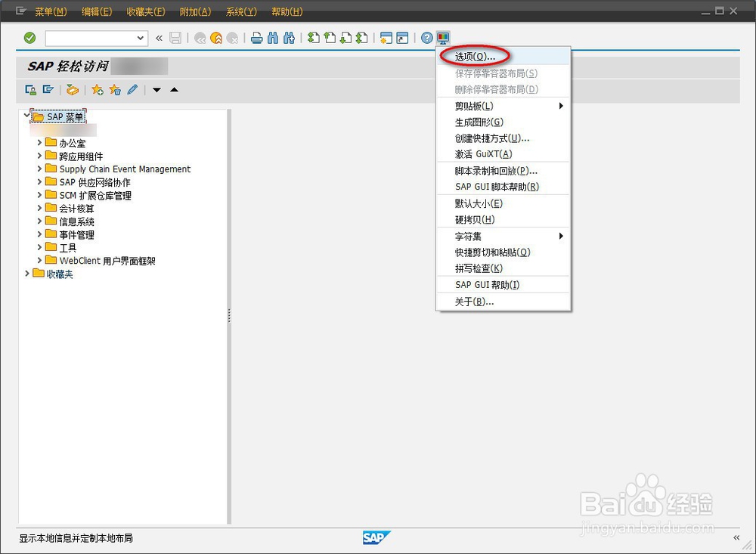Expand the 收藏夹 favorites folder
Image resolution: width=756 pixels, height=554 pixels.
click(x=27, y=274)
